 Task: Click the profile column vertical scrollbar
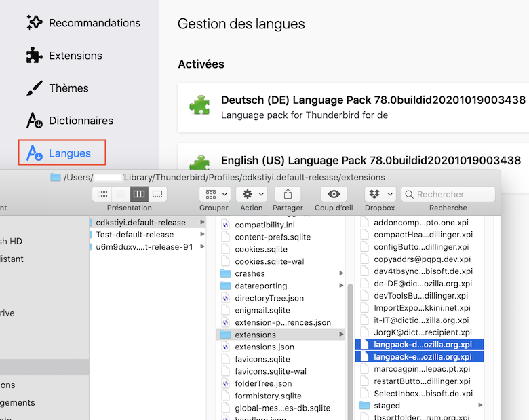click(350, 351)
